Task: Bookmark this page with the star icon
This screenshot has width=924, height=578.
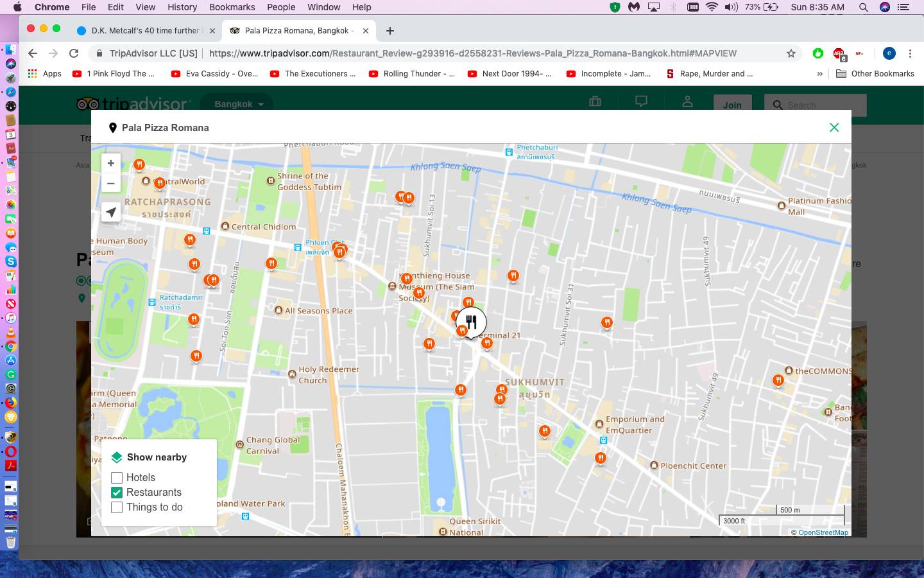Action: 791,53
